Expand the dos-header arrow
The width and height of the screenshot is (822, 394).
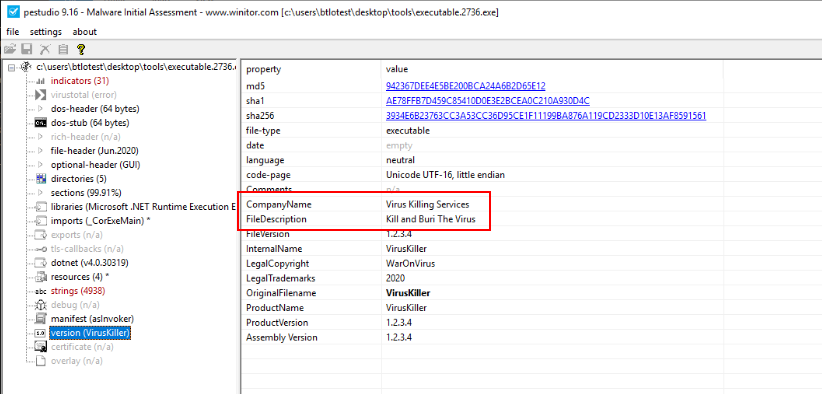coord(40,109)
